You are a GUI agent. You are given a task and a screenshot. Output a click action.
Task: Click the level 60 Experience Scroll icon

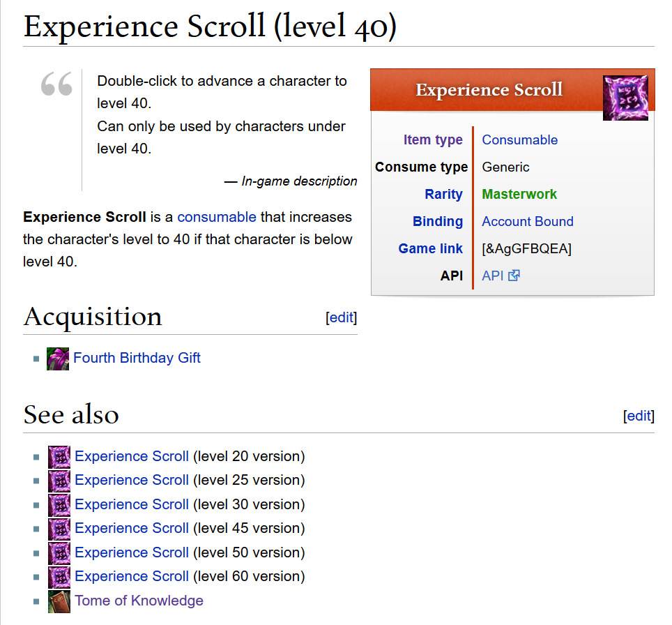point(59,577)
